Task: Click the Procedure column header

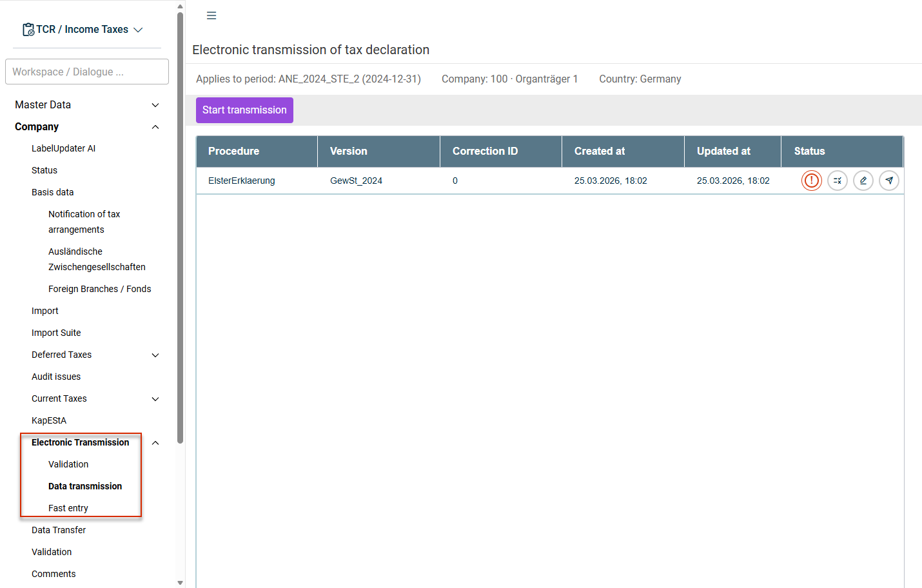Action: (257, 152)
